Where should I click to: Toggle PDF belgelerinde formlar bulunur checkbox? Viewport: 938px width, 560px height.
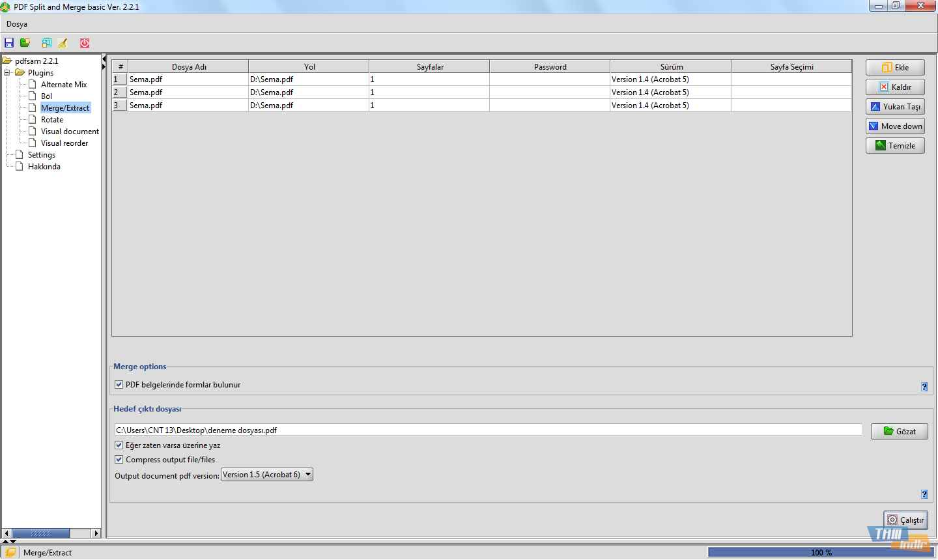tap(119, 385)
